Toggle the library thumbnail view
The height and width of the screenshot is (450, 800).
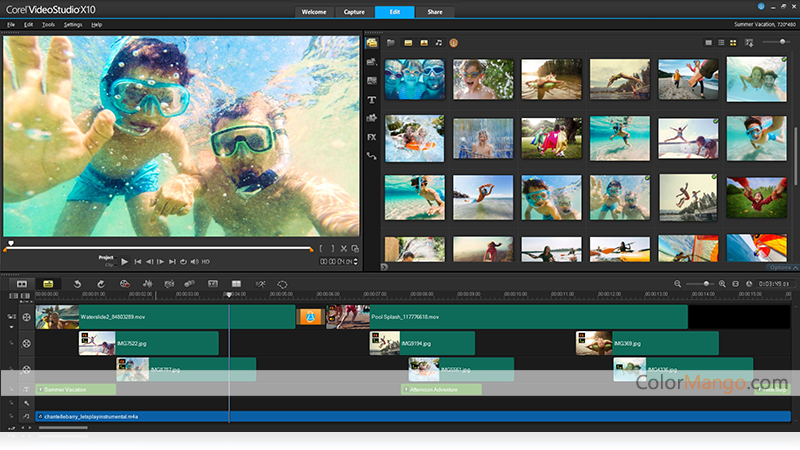733,43
